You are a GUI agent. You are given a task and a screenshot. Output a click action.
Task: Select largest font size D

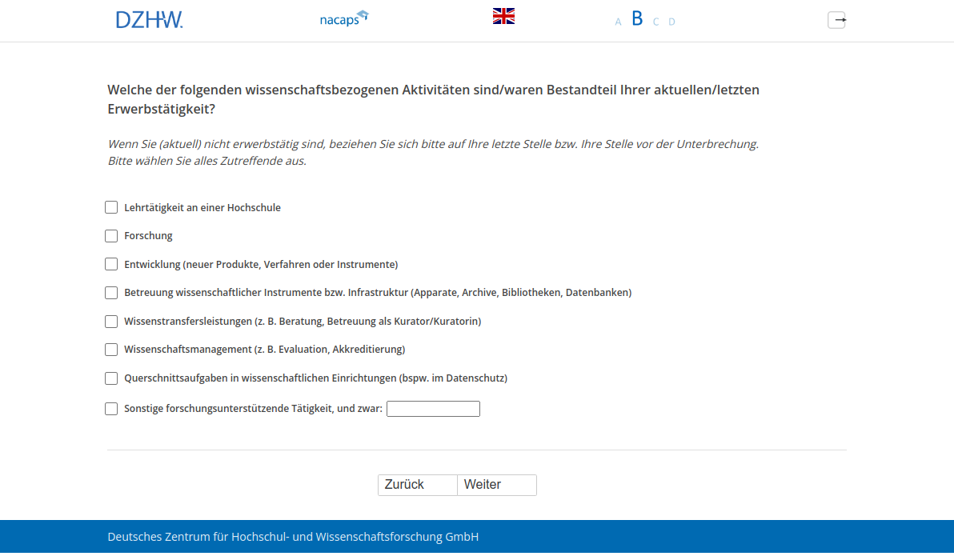pos(671,22)
